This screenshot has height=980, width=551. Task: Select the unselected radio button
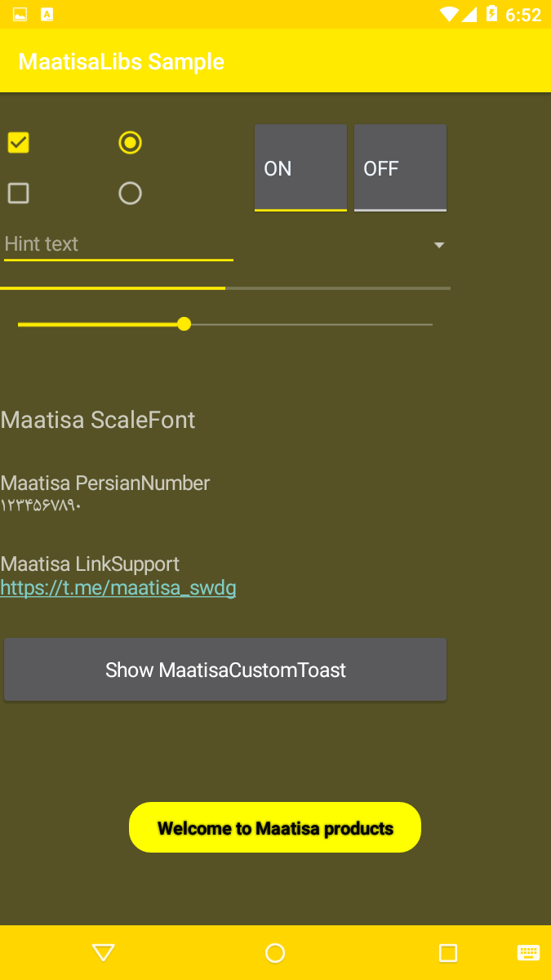click(x=131, y=193)
